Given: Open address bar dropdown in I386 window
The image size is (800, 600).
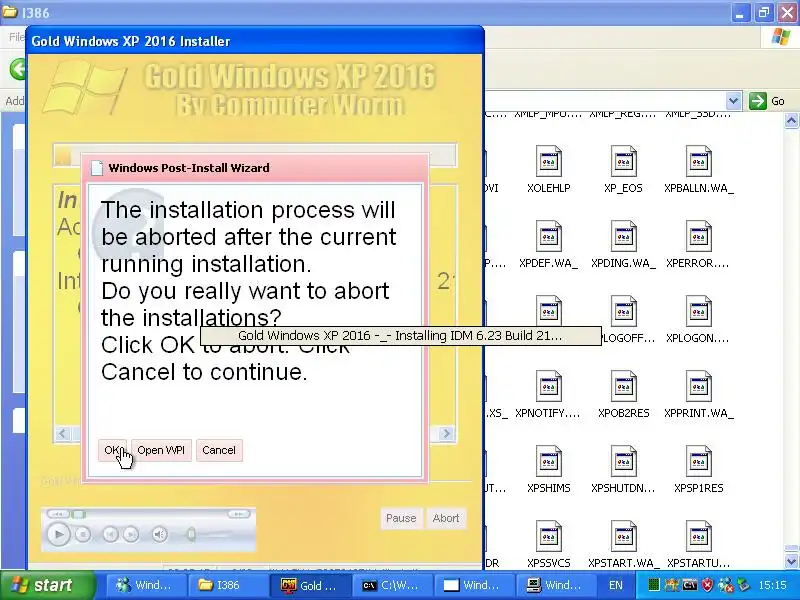Looking at the screenshot, I should (733, 101).
